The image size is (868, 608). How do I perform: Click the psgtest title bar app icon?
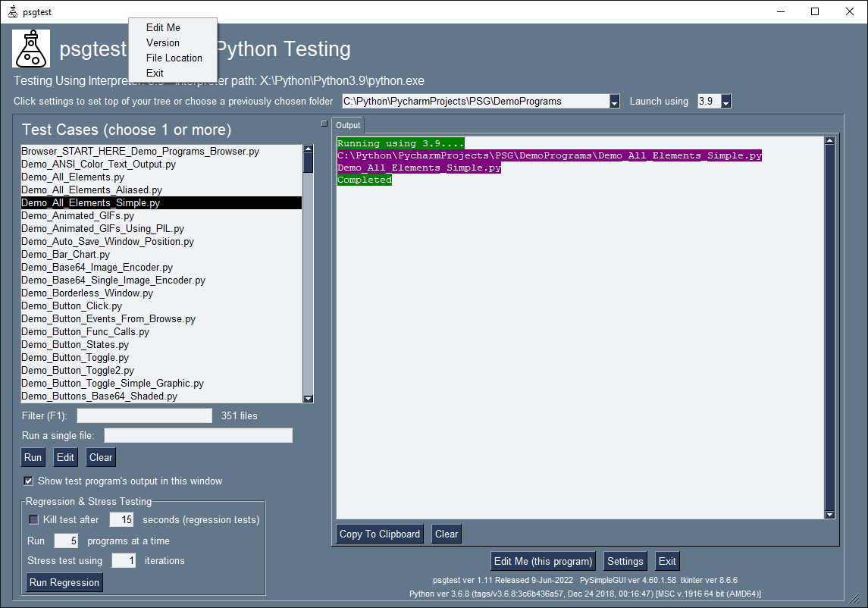coord(12,12)
